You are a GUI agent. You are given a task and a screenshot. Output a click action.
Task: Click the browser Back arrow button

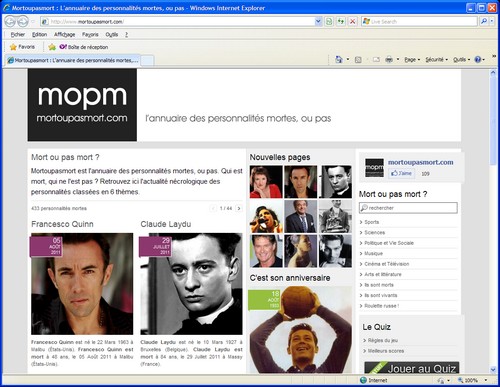click(x=10, y=22)
